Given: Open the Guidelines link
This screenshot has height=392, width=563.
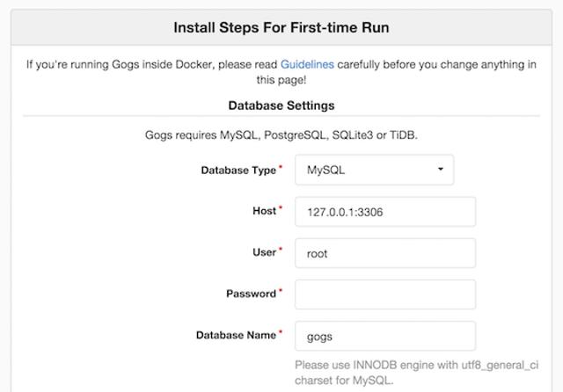Looking at the screenshot, I should point(306,65).
